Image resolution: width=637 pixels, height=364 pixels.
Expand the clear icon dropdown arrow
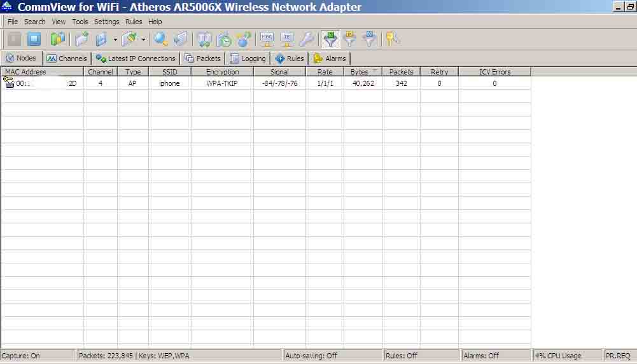coord(143,39)
